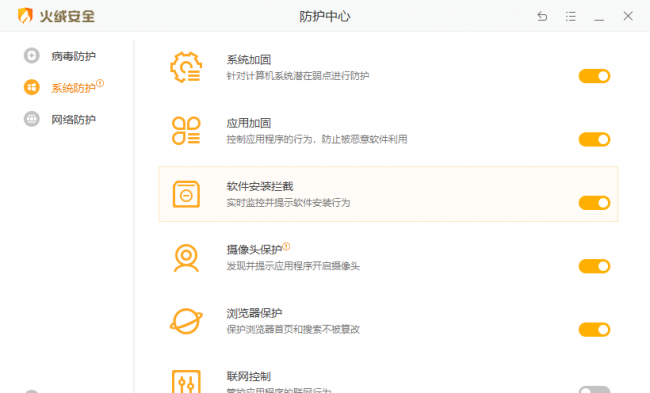The width and height of the screenshot is (650, 393).
Task: Click the 网络防护 globe sidebar icon
Action: 32,119
